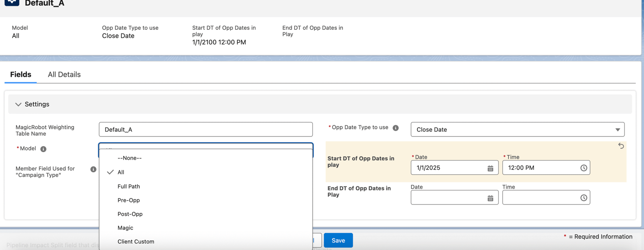Click the Start Time input showing 12:00 PM
This screenshot has height=250, width=644.
coord(546,168)
